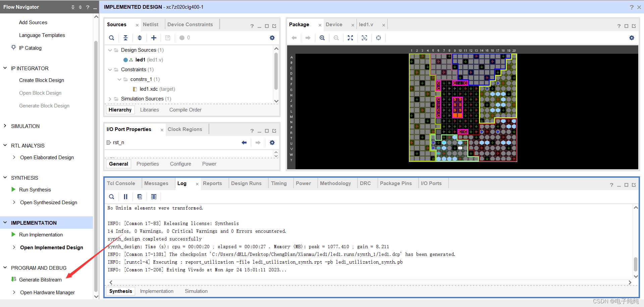The width and height of the screenshot is (644, 307).
Task: Open Implemented Design link
Action: (52, 248)
